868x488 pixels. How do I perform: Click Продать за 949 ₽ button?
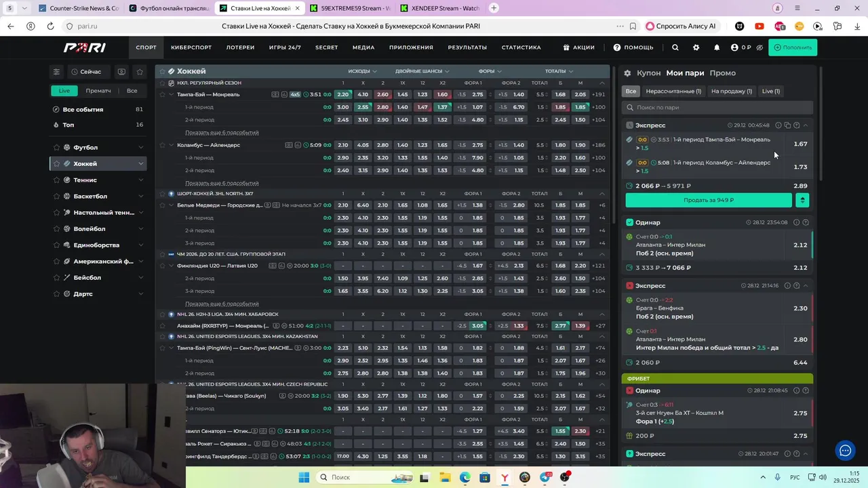pos(709,200)
